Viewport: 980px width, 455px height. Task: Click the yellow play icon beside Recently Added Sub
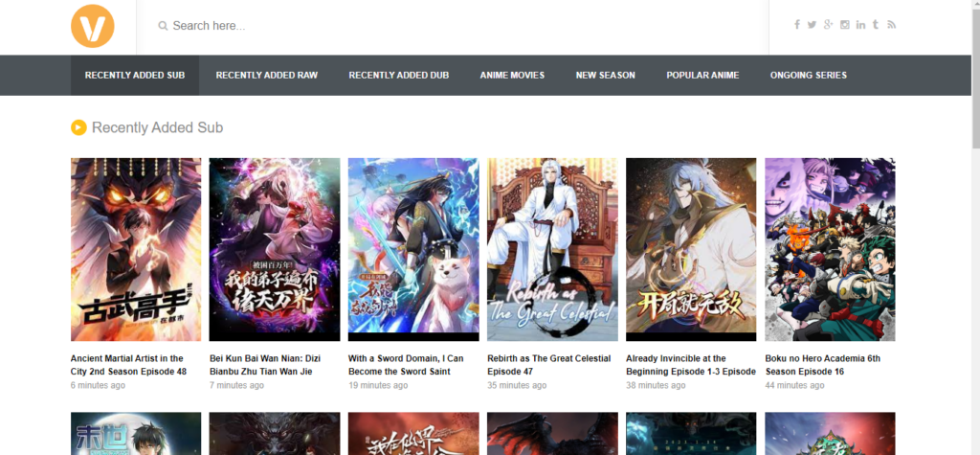(78, 127)
